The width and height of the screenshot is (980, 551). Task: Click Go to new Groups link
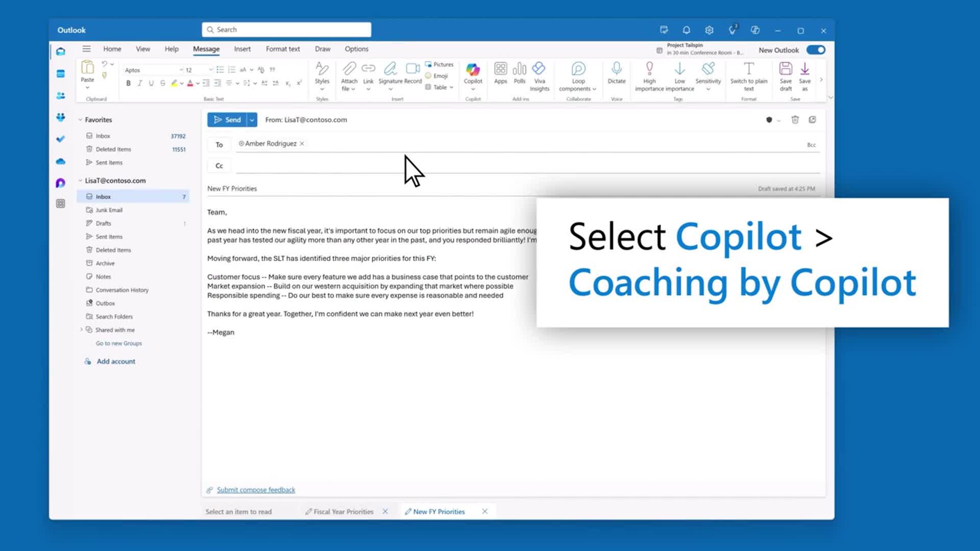tap(119, 343)
